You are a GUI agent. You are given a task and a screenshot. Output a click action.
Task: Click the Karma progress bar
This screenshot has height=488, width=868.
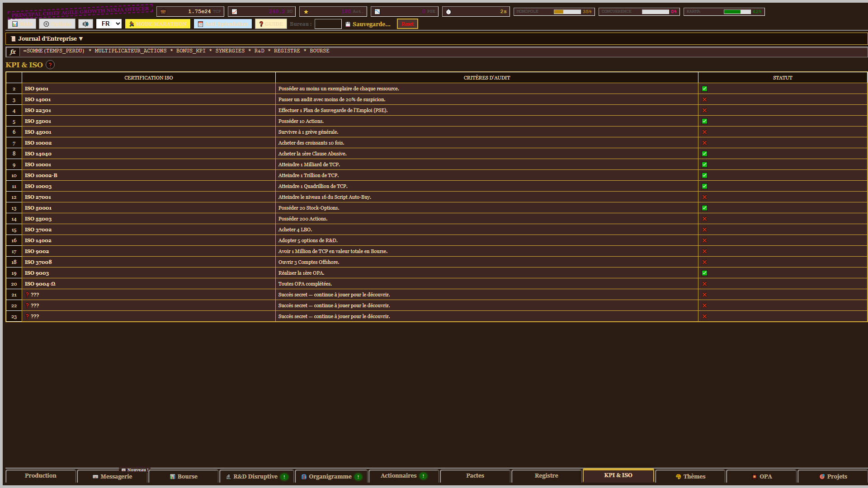(737, 12)
